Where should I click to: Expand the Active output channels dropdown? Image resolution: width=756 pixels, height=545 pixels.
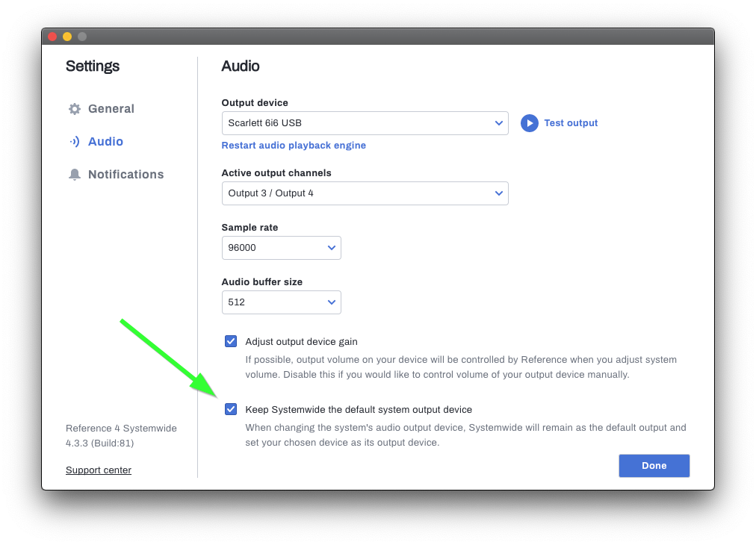365,193
